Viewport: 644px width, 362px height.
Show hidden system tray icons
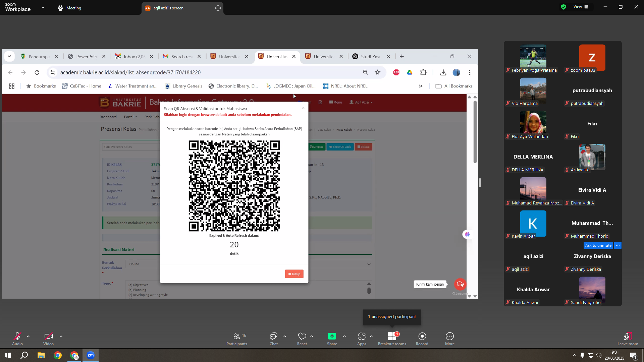click(x=575, y=355)
